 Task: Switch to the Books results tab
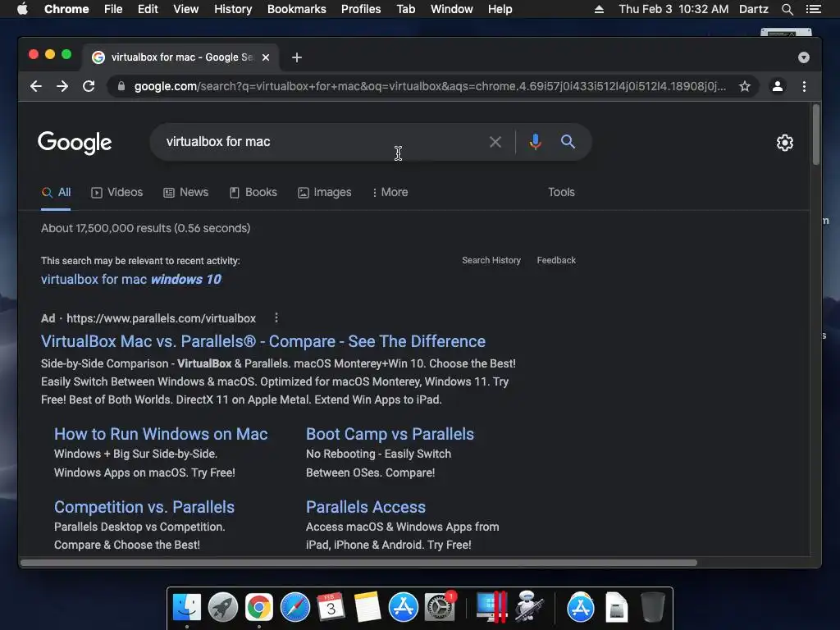(253, 192)
